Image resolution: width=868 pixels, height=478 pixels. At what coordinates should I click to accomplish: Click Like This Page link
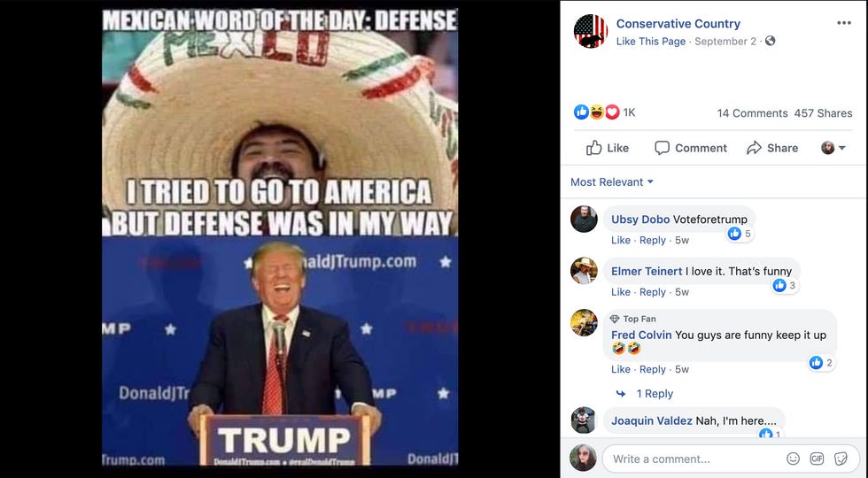651,42
